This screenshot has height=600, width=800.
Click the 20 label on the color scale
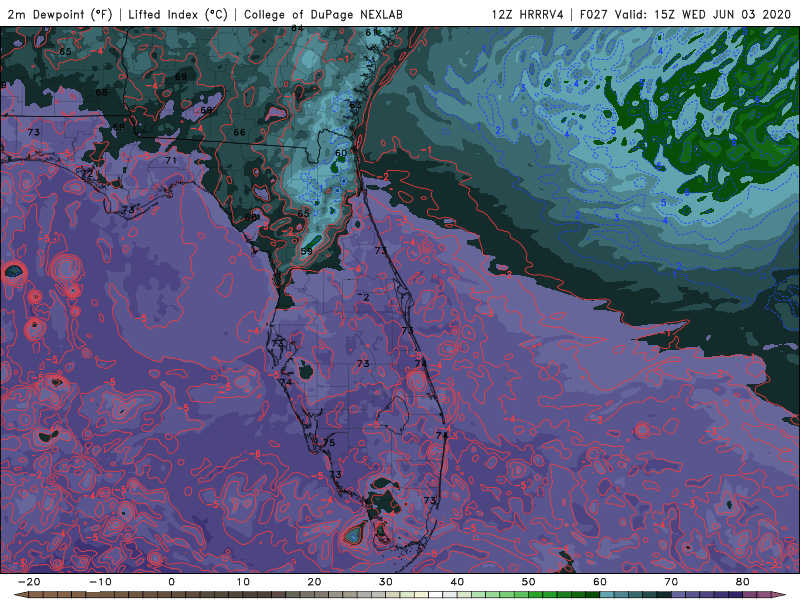click(314, 582)
